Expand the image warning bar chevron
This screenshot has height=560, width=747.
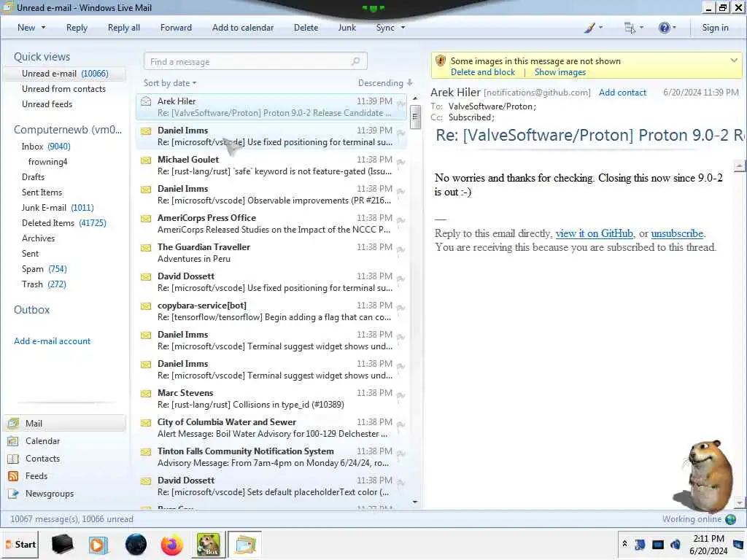click(734, 61)
